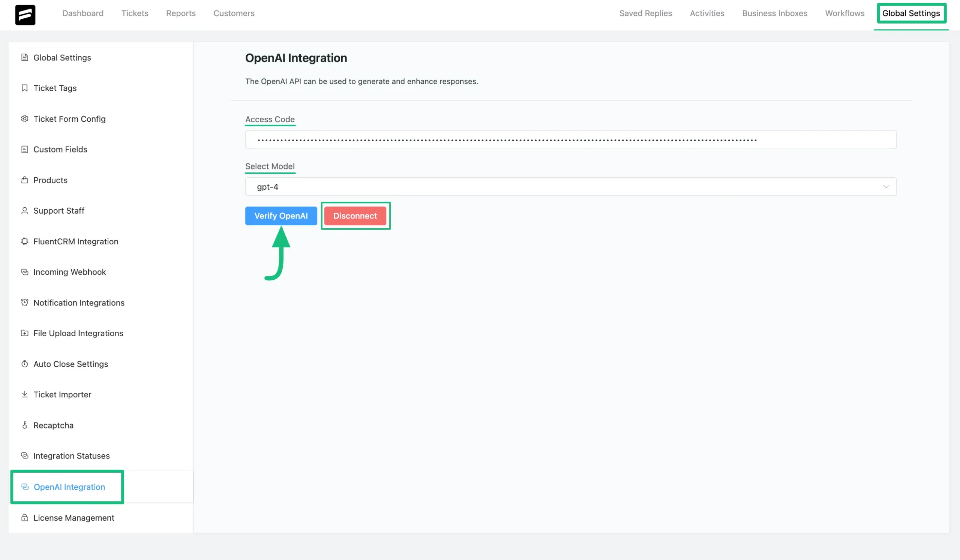Click the Custom Fields list icon

[x=25, y=149]
